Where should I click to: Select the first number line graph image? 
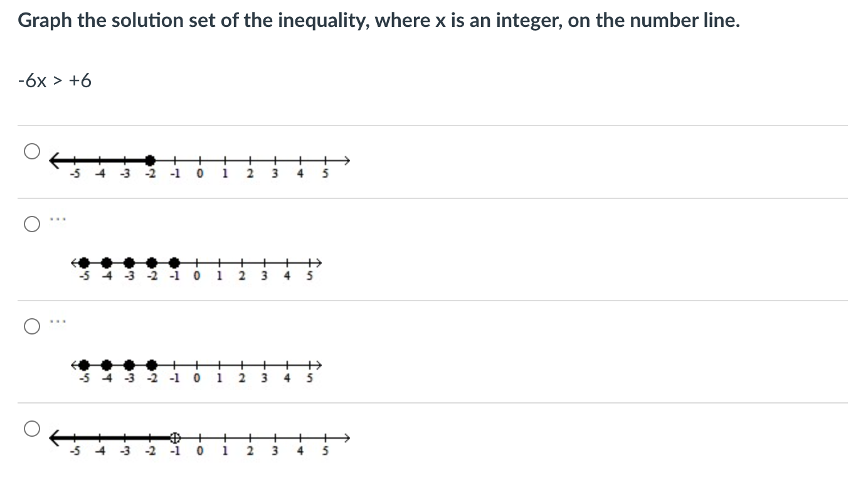[x=201, y=162]
